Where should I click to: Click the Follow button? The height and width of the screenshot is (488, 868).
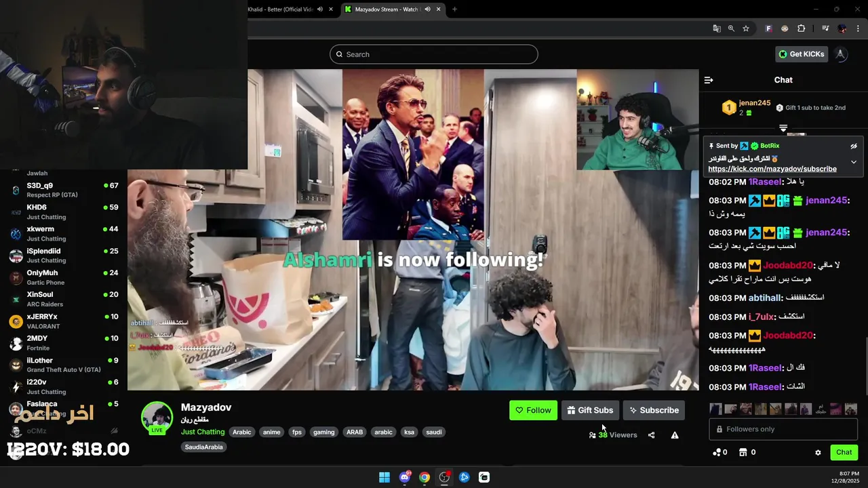(x=533, y=410)
